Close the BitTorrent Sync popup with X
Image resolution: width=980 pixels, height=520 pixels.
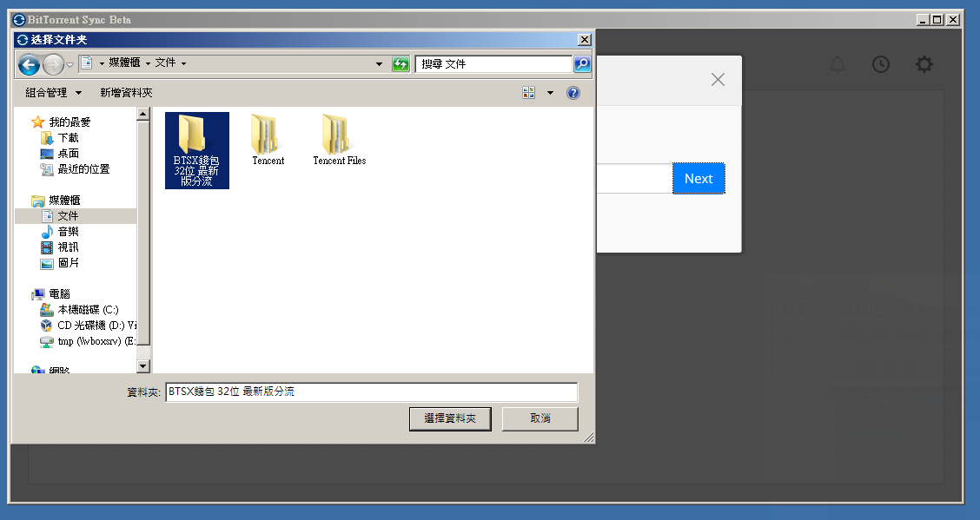click(718, 79)
